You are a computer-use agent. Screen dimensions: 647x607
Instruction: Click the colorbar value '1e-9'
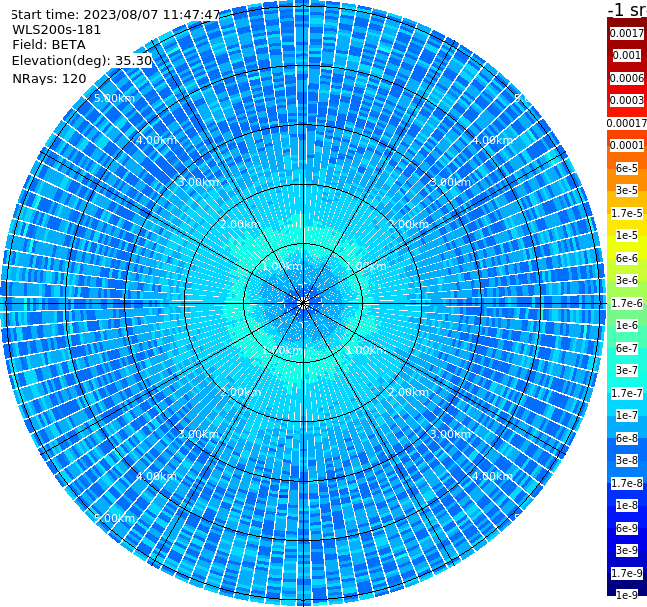pyautogui.click(x=627, y=595)
